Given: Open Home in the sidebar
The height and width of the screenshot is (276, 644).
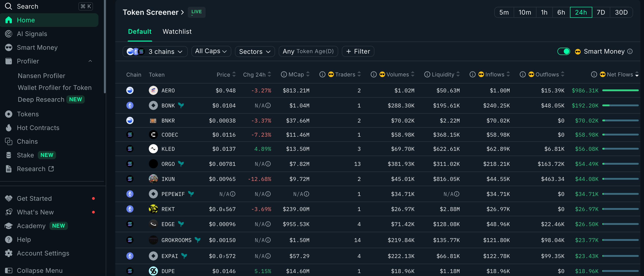Looking at the screenshot, I should pos(49,20).
